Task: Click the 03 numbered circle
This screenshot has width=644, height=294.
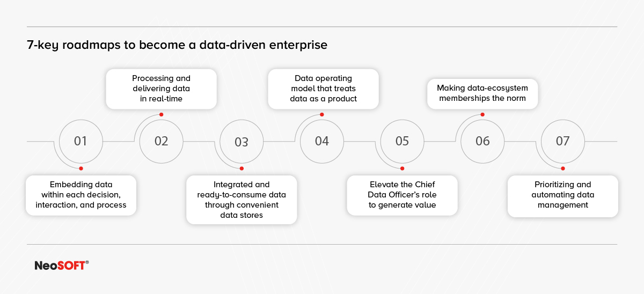Action: click(241, 142)
